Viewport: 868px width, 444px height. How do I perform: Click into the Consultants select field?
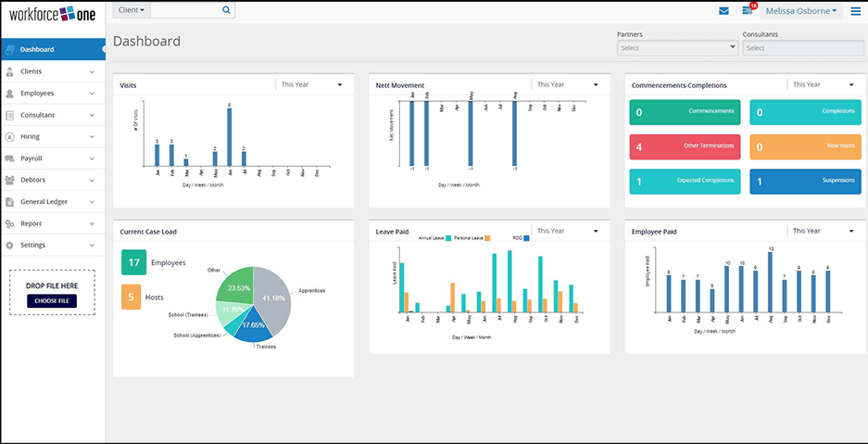802,48
